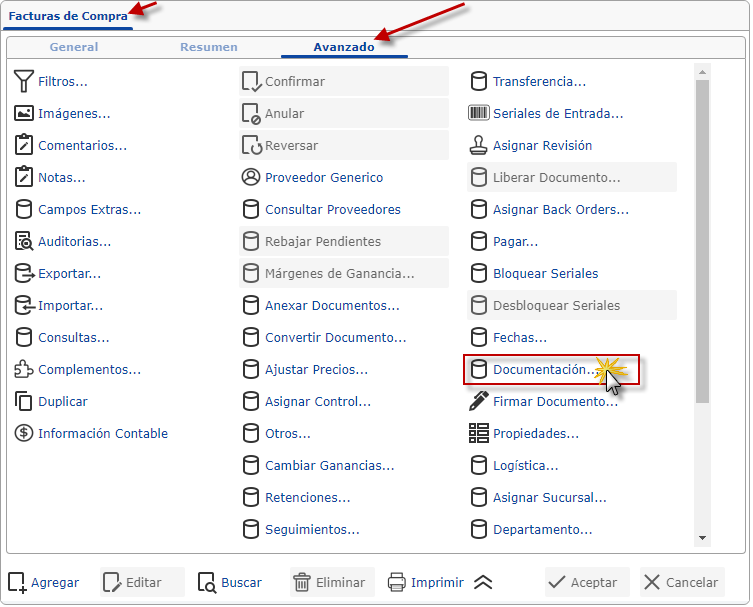Image resolution: width=753 pixels, height=607 pixels.
Task: Open Anexar Documentos option
Action: coord(321,305)
